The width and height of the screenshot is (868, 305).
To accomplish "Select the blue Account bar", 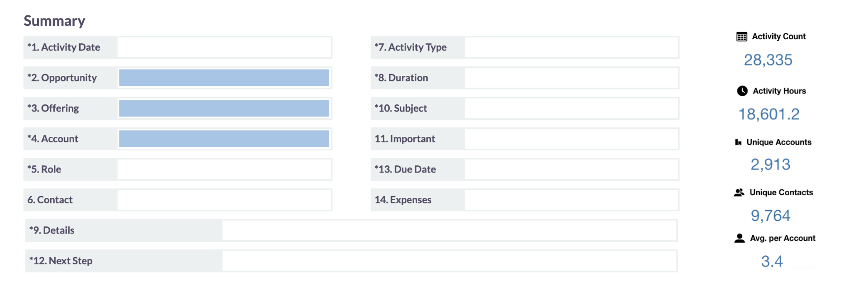I will click(224, 139).
